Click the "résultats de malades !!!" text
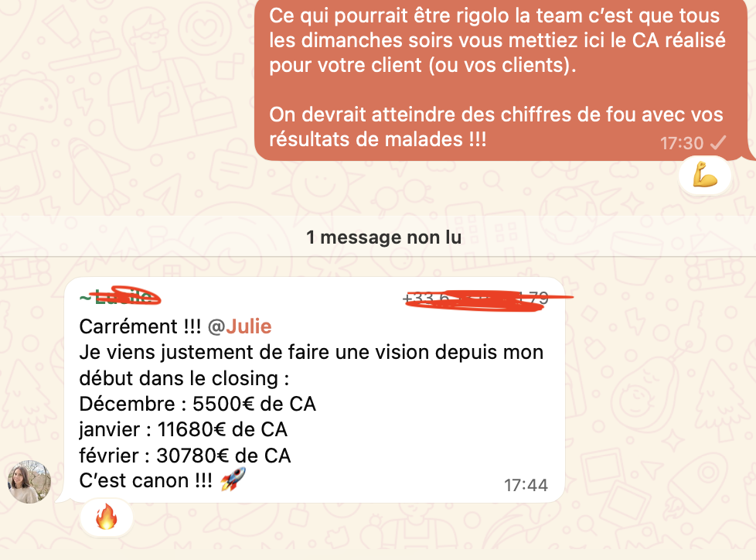The width and height of the screenshot is (756, 560). click(x=377, y=139)
